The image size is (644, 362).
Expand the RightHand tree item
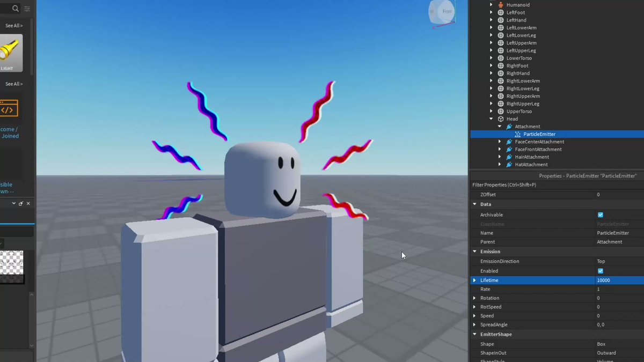pos(492,73)
